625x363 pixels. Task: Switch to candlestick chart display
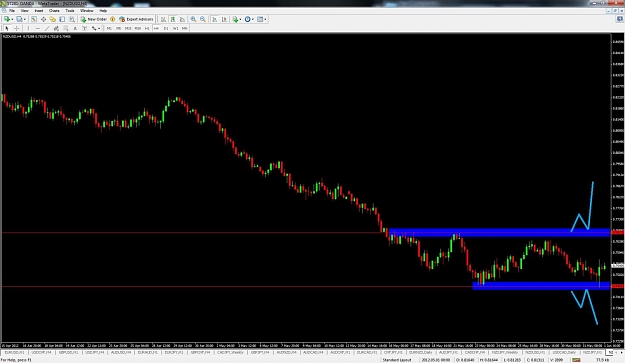click(173, 19)
